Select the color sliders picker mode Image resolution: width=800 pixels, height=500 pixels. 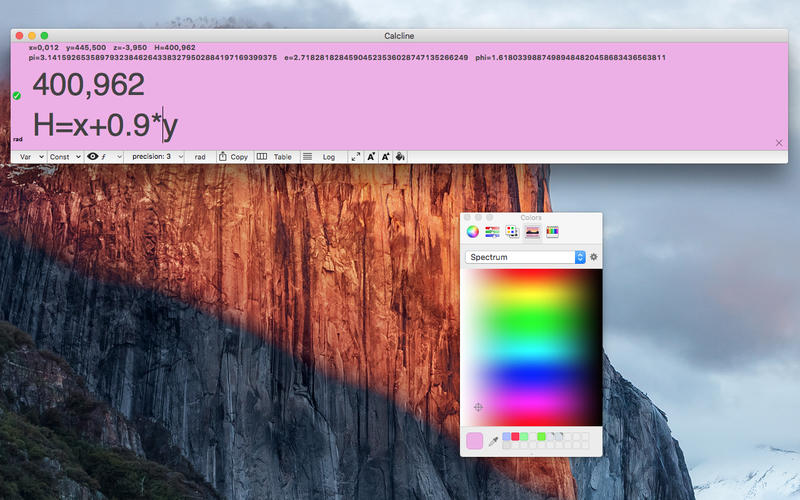pyautogui.click(x=492, y=232)
